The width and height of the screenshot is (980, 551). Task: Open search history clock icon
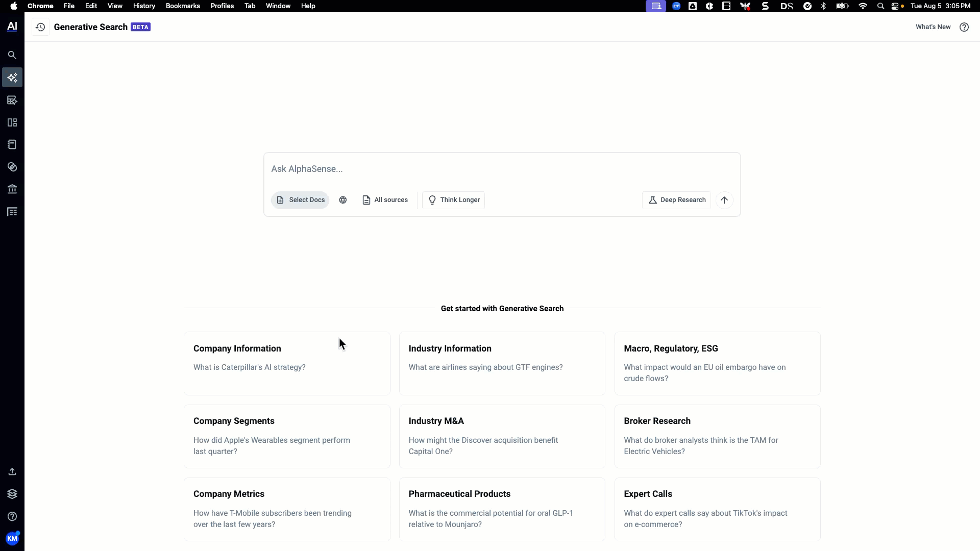(x=40, y=27)
